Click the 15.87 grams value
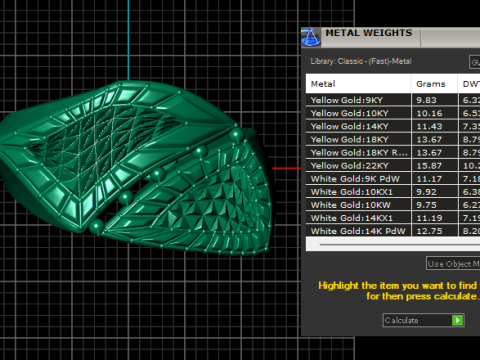Image resolution: width=480 pixels, height=360 pixels. tap(429, 166)
